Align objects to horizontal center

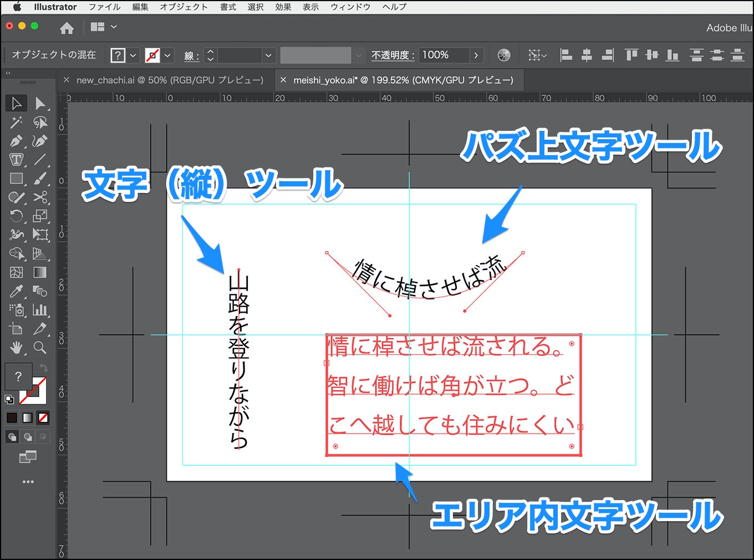coord(587,55)
